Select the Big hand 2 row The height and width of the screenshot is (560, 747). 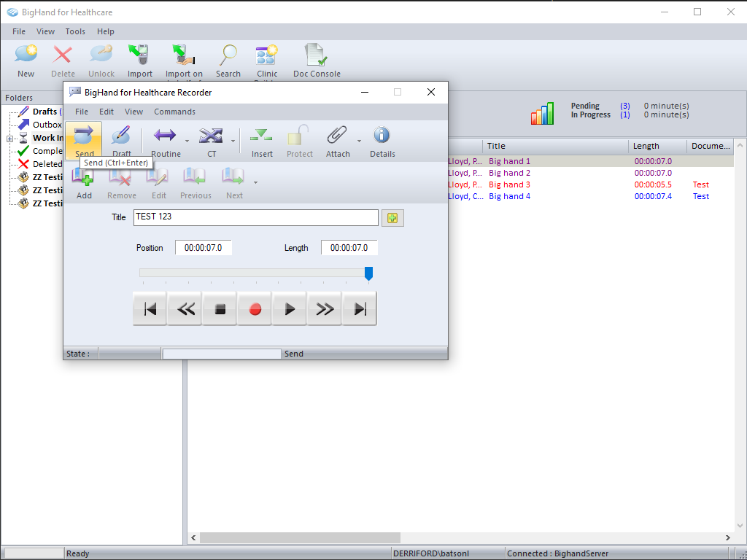[x=591, y=173]
